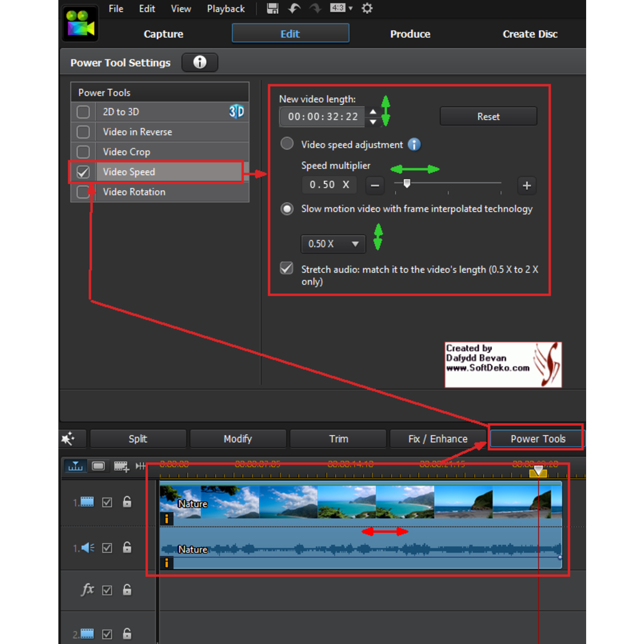Open timeline ruler view mode icon
Image resolution: width=644 pixels, height=644 pixels.
pyautogui.click(x=75, y=466)
